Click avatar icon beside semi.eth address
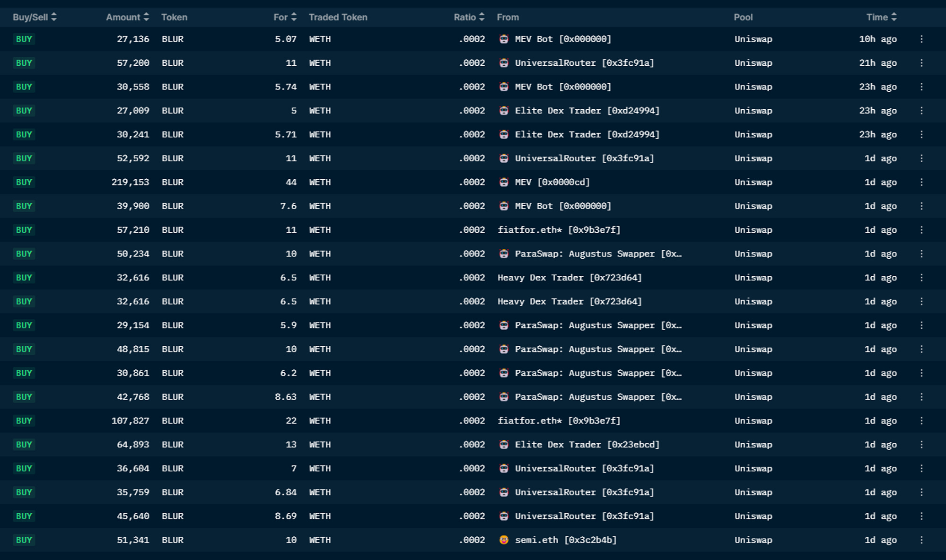The image size is (946, 560). point(504,540)
